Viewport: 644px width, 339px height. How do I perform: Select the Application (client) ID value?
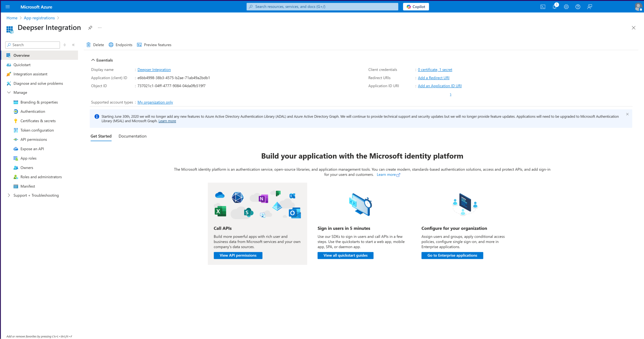tap(174, 78)
